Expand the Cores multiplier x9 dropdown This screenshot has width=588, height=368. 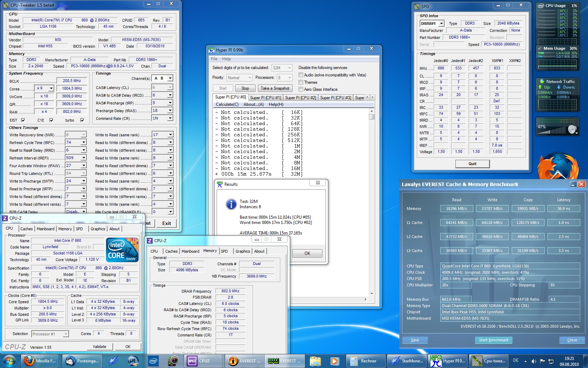click(x=51, y=88)
